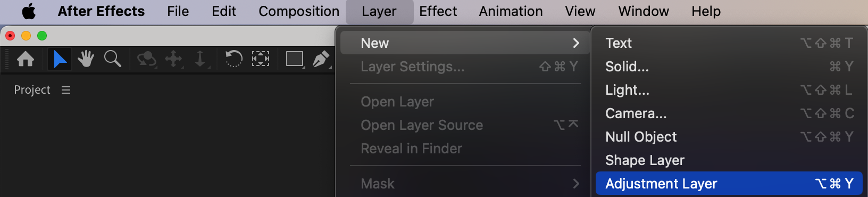Open the Project panel hamburger menu
The width and height of the screenshot is (868, 197).
click(x=66, y=90)
